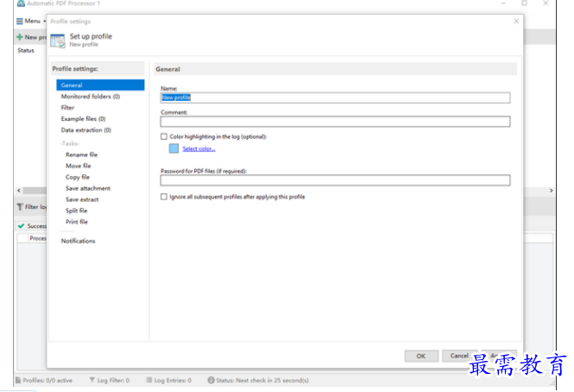Select the Rename file task
Viewport: 574px width, 392px height.
pyautogui.click(x=82, y=155)
